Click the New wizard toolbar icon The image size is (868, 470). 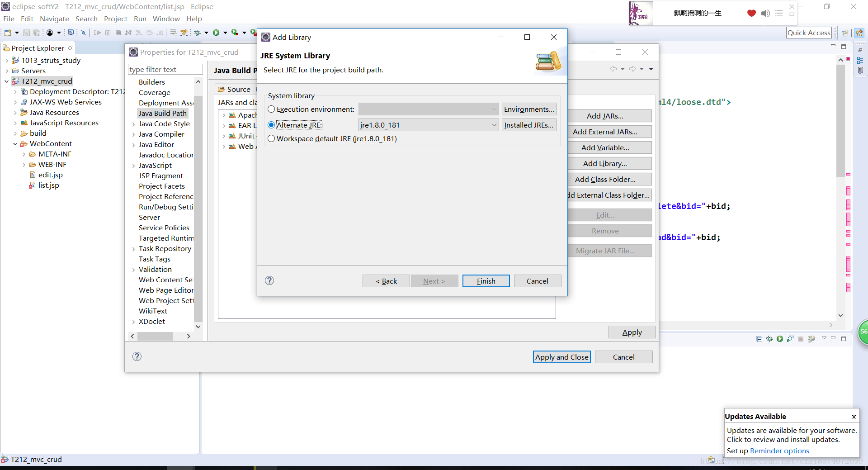tap(8, 33)
